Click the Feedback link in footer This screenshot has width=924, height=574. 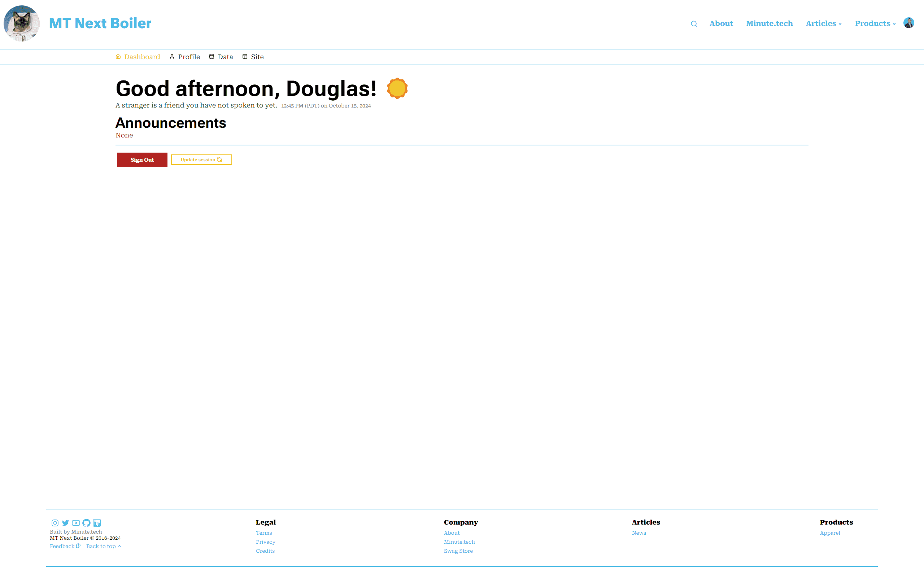click(65, 546)
